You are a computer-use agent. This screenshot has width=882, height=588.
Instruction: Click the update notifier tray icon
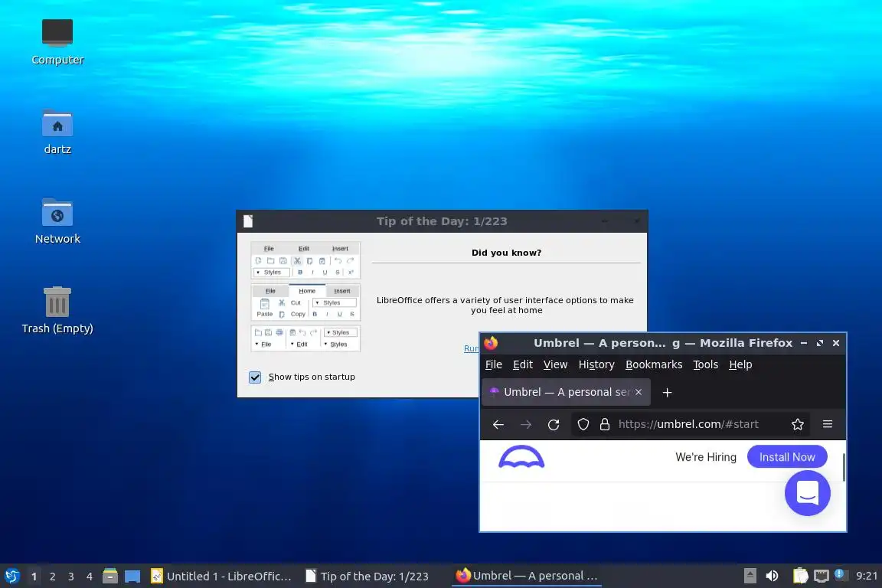pos(840,574)
